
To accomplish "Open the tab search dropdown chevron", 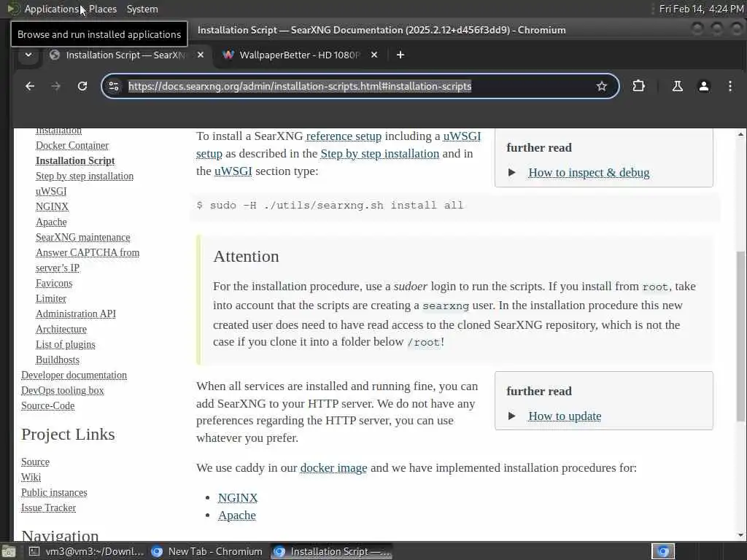I will coord(28,55).
